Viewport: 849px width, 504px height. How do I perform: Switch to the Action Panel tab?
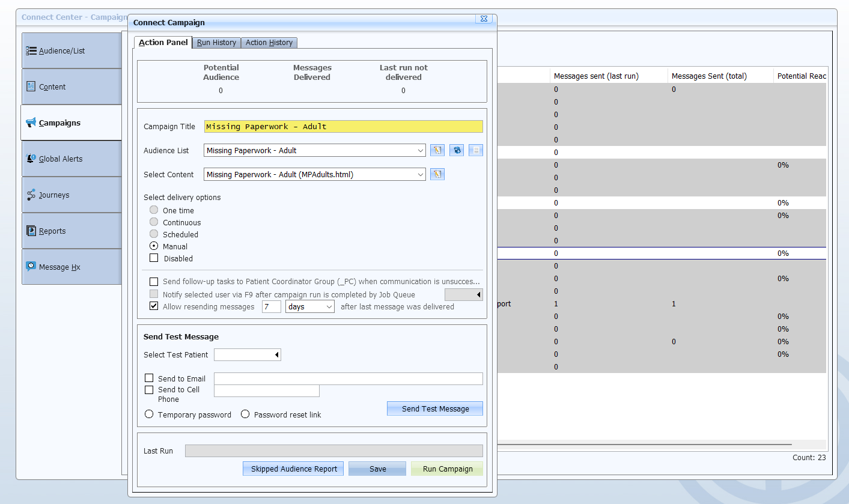(x=163, y=42)
